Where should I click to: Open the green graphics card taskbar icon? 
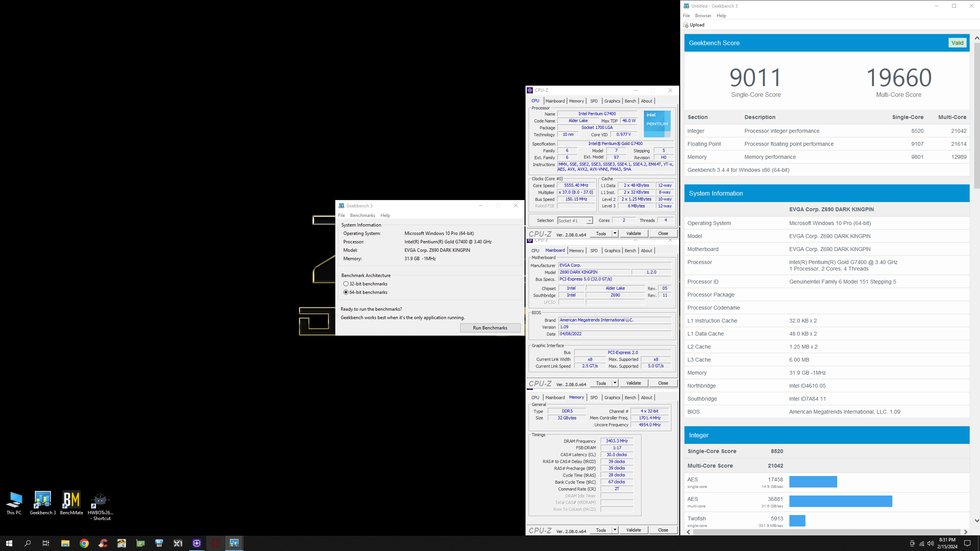(x=140, y=543)
